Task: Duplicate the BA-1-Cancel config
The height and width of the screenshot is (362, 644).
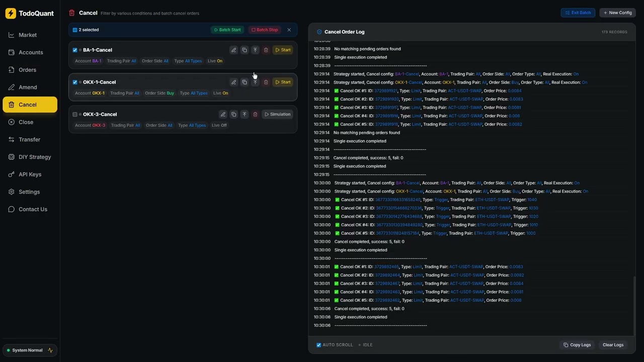Action: [x=245, y=50]
